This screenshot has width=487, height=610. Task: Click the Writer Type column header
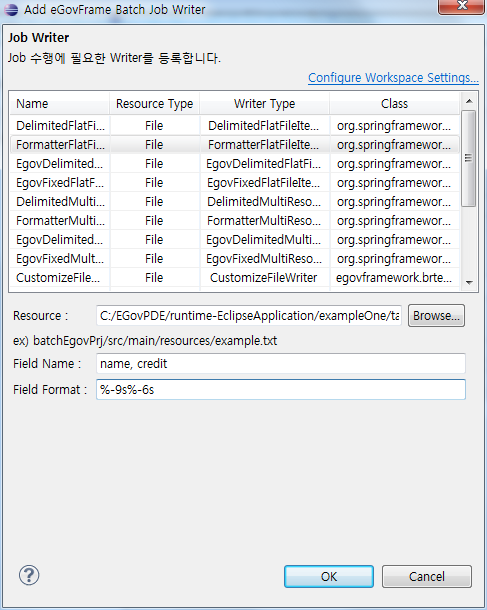coord(265,103)
